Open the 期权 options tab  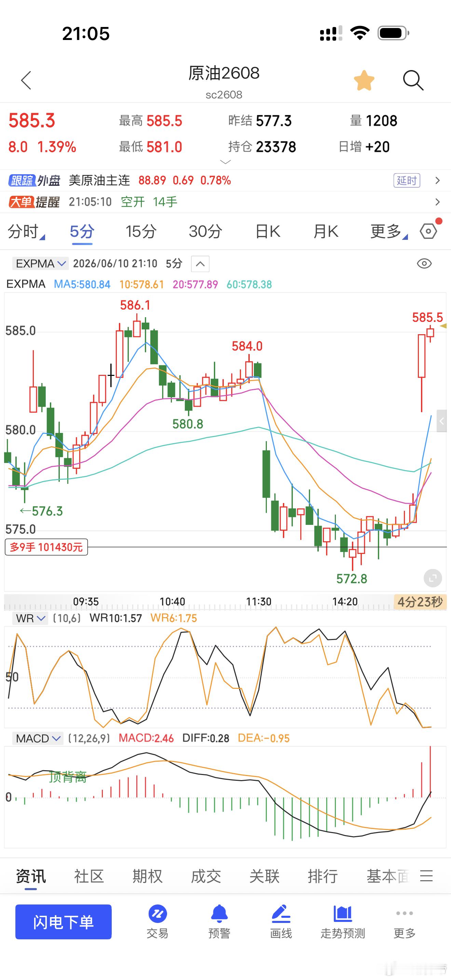(x=148, y=876)
